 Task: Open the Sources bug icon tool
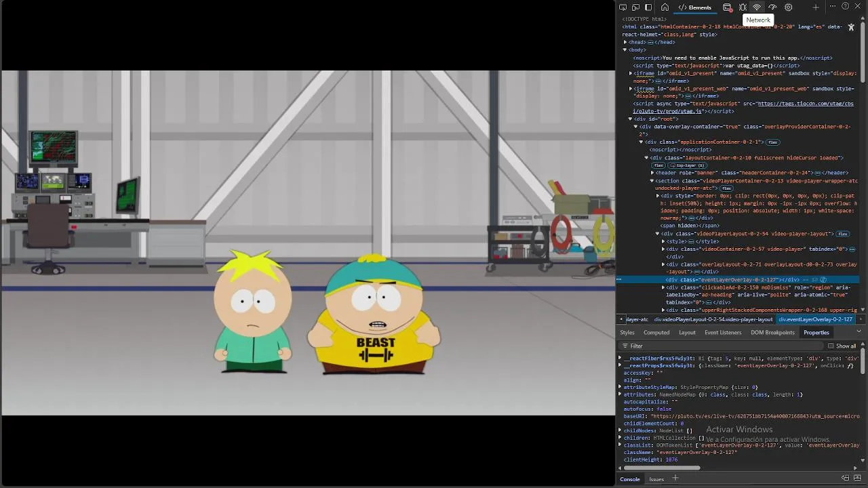[x=743, y=7]
